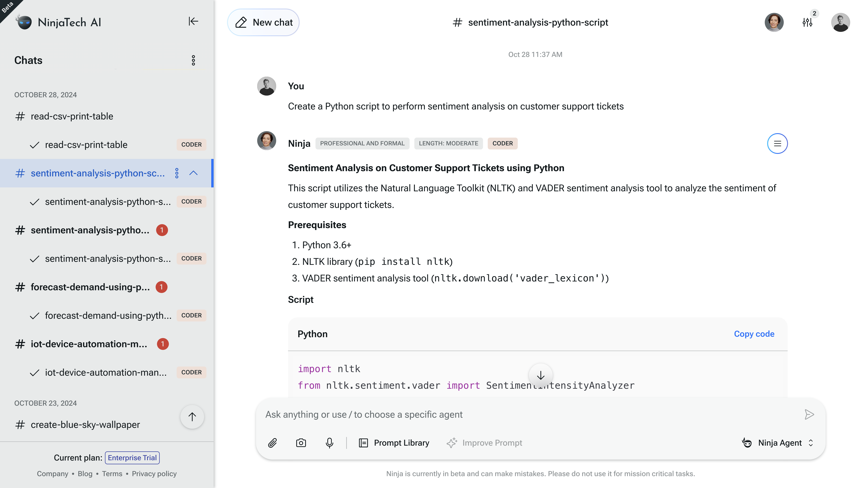868x488 pixels.
Task: Click the message input field
Action: [x=505, y=414]
